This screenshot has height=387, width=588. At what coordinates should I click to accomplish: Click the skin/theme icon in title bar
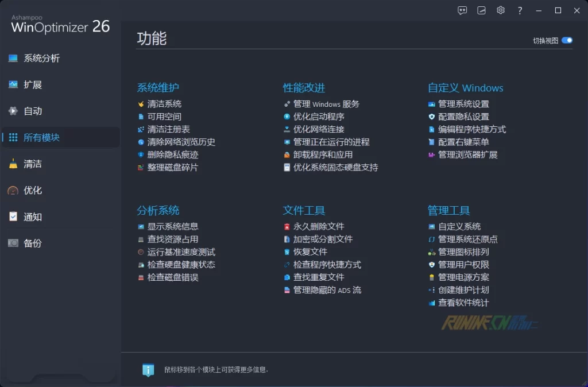tap(482, 10)
